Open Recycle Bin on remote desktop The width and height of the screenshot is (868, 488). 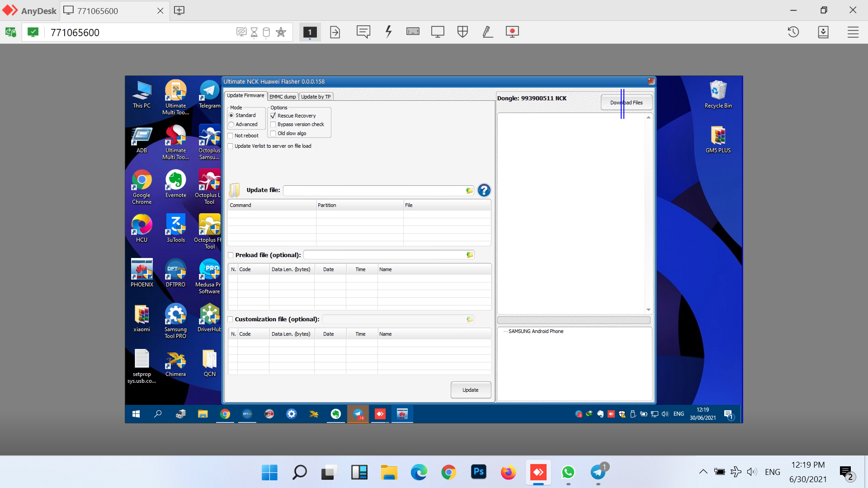tap(718, 94)
